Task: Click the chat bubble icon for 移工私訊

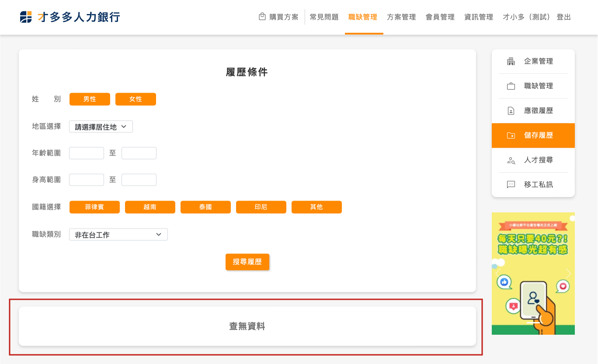Action: 511,185
